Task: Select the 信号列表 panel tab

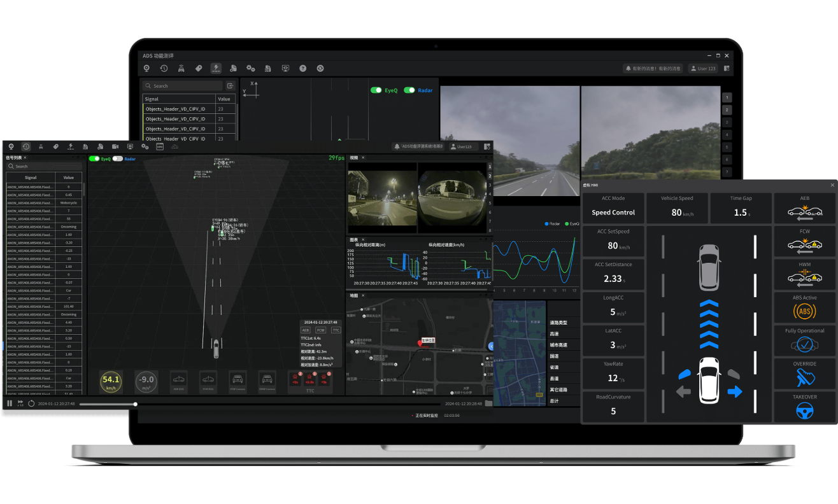Action: [x=13, y=158]
